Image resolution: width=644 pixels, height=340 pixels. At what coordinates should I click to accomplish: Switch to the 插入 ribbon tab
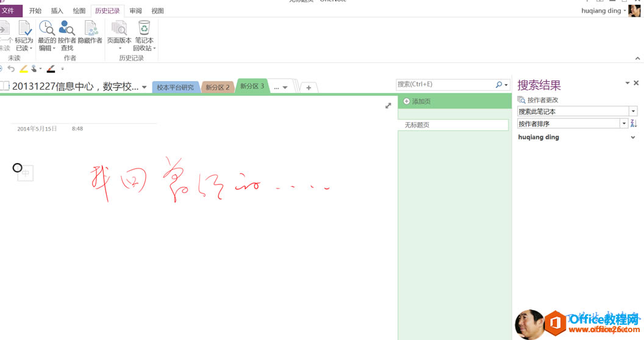57,11
